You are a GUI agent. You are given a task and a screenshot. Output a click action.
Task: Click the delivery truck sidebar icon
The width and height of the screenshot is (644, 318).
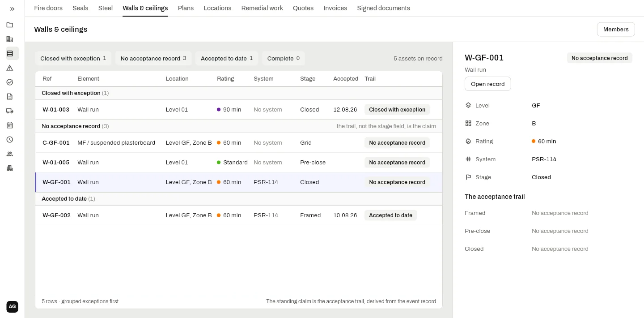(x=10, y=111)
